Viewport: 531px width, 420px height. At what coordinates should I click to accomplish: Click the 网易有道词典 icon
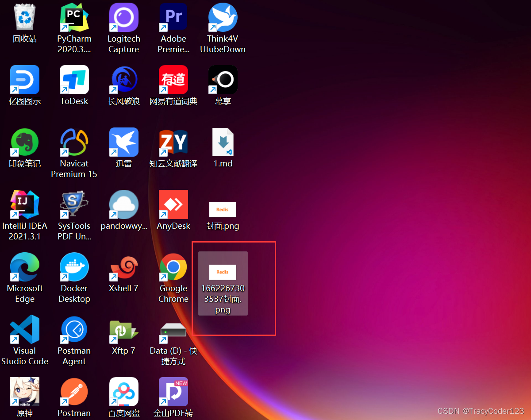(173, 80)
